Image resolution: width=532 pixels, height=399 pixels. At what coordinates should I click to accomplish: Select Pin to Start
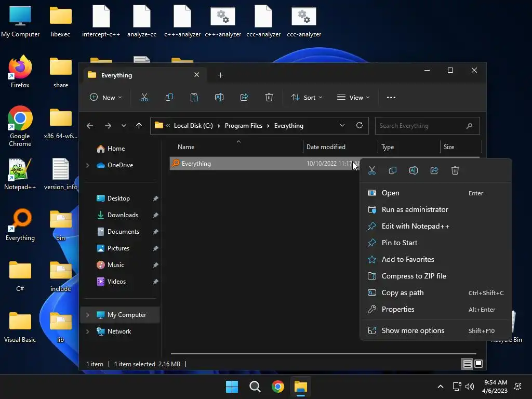coord(436,243)
